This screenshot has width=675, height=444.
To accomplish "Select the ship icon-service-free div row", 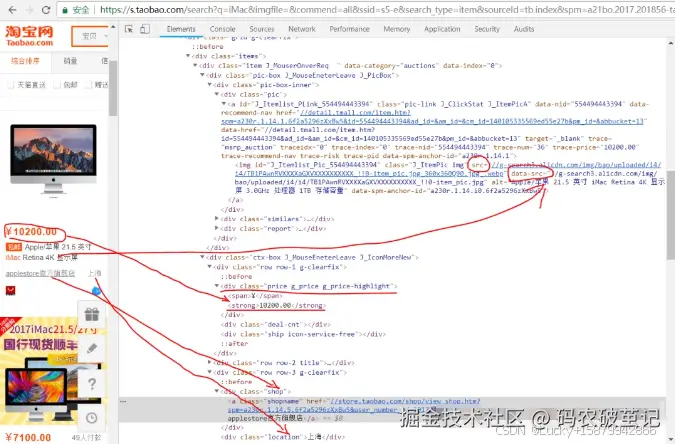I will pyautogui.click(x=303, y=334).
